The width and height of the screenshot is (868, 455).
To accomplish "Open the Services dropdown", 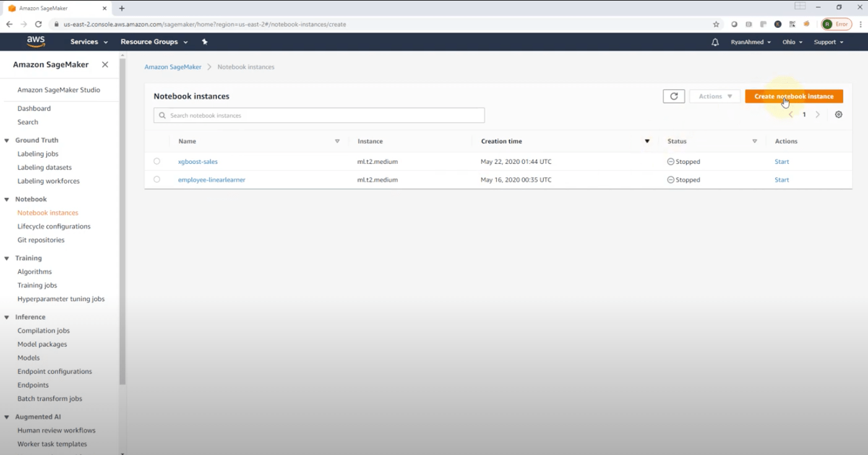I will [x=89, y=42].
